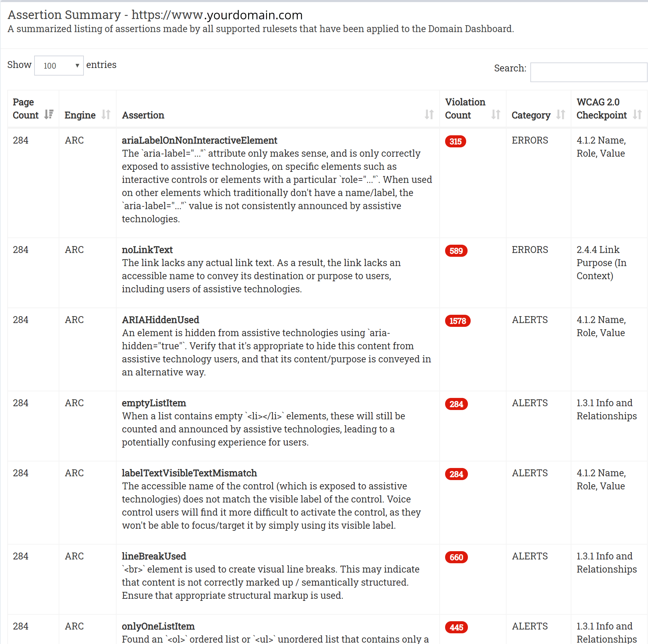The width and height of the screenshot is (648, 644).
Task: Focus the Search input field
Action: pos(589,72)
